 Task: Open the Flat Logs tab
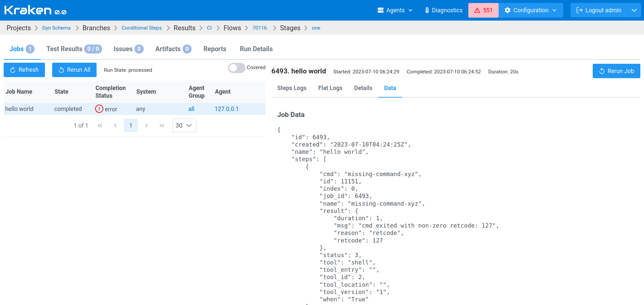(330, 88)
